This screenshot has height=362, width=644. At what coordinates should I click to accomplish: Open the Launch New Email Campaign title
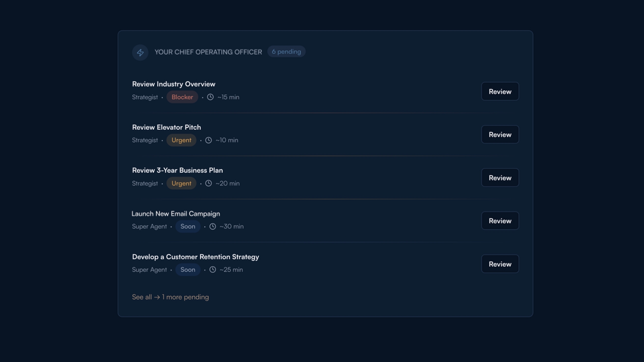coord(176,214)
